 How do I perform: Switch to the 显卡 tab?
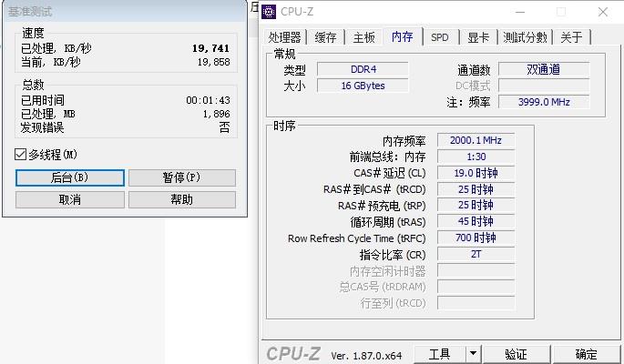(478, 37)
